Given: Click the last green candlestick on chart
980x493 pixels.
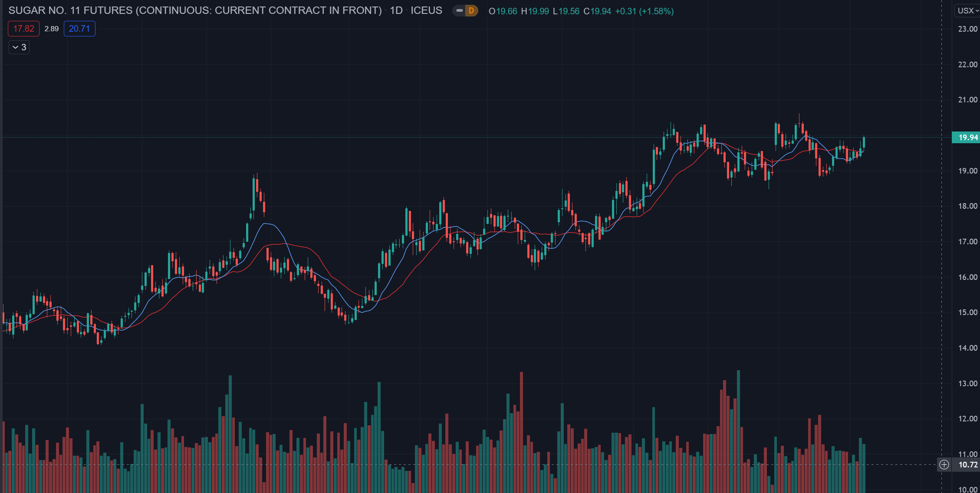Looking at the screenshot, I should [x=864, y=143].
